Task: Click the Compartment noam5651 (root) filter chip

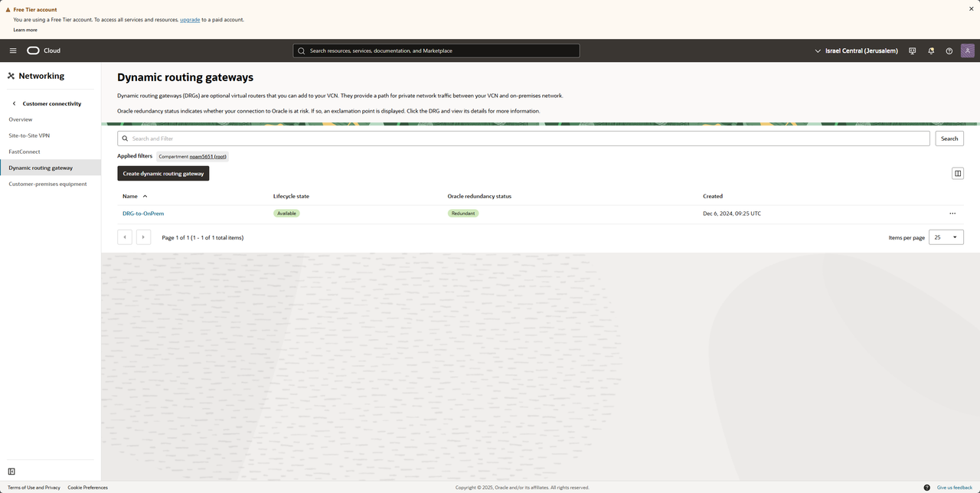Action: coord(193,156)
